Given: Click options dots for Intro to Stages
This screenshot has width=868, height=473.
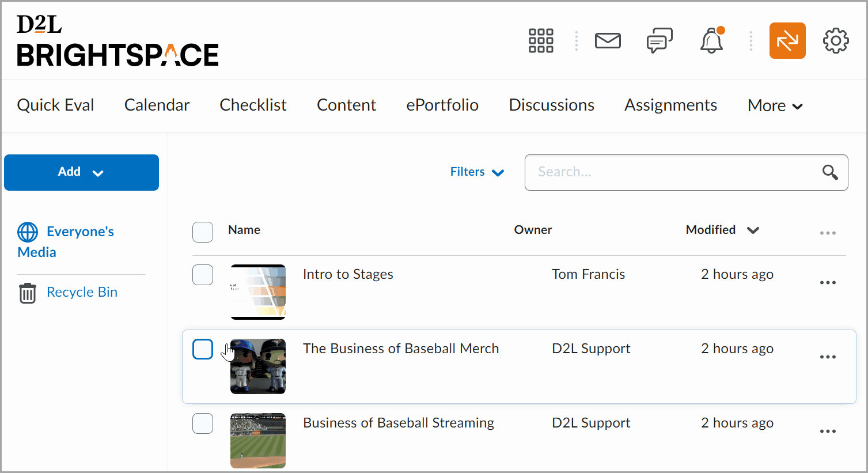Looking at the screenshot, I should (828, 283).
